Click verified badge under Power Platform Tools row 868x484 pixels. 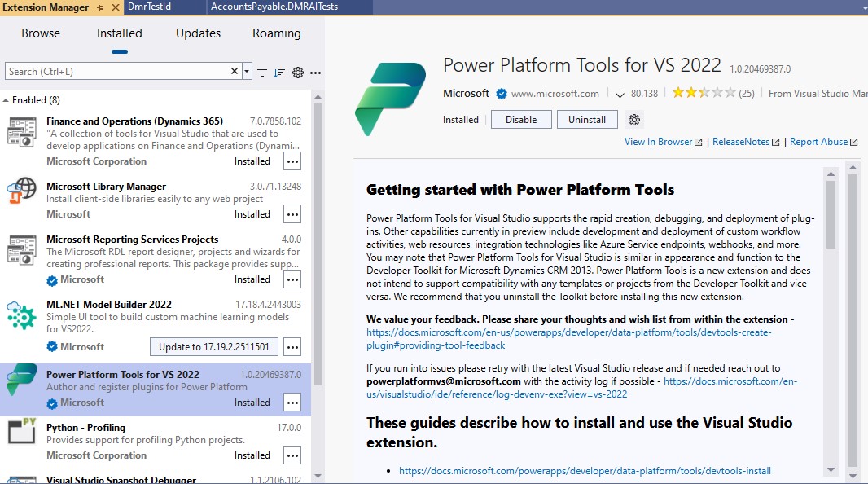tap(52, 403)
